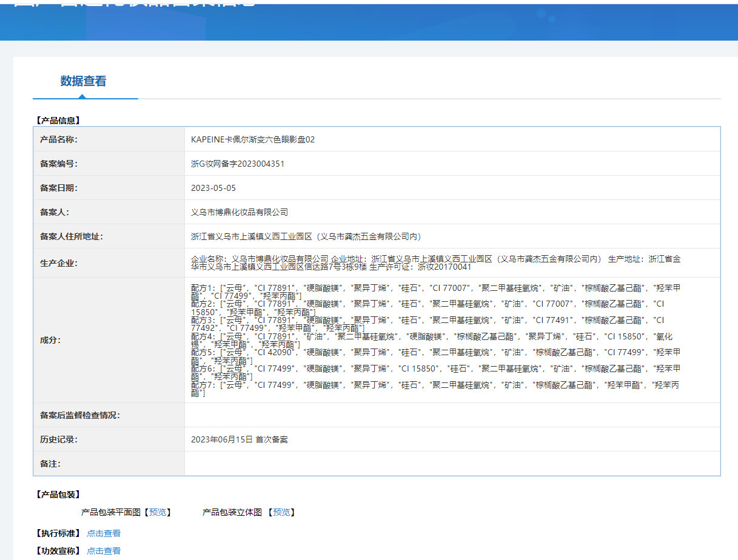Click the 配方5 ingredient line
Viewport: 738px width, 560px height.
point(435,356)
